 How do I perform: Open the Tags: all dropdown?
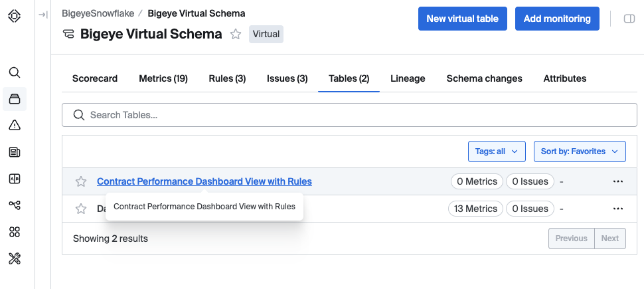[x=497, y=151]
